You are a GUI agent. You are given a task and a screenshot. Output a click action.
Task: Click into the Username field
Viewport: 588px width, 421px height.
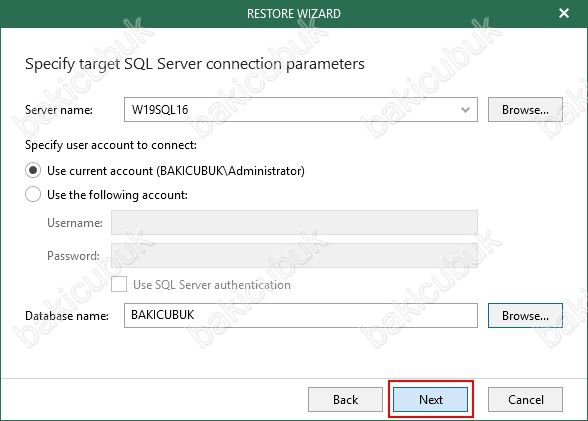click(x=294, y=223)
